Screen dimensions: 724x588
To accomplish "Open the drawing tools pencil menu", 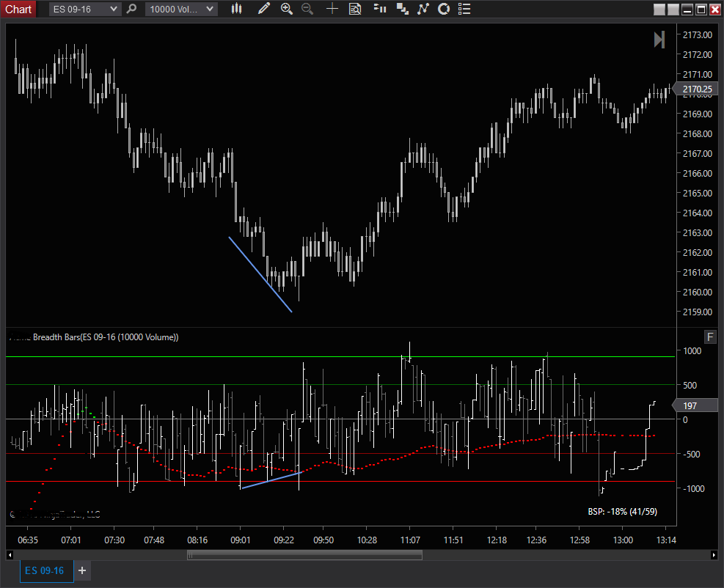I will [264, 10].
